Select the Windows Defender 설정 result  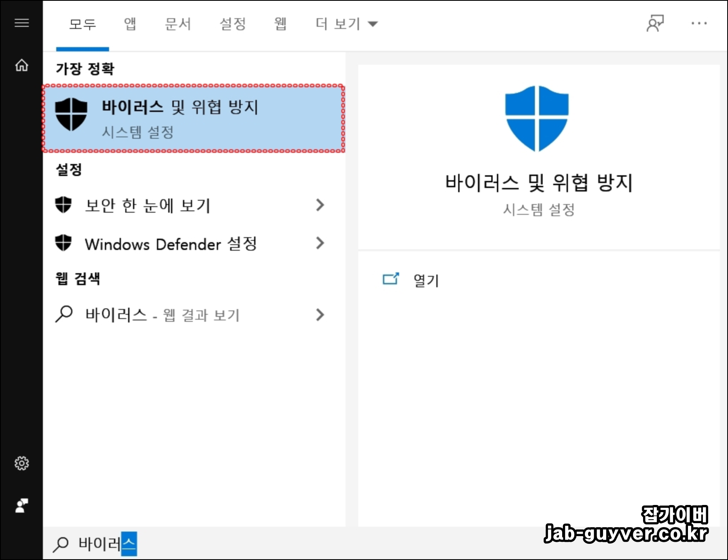click(x=194, y=243)
